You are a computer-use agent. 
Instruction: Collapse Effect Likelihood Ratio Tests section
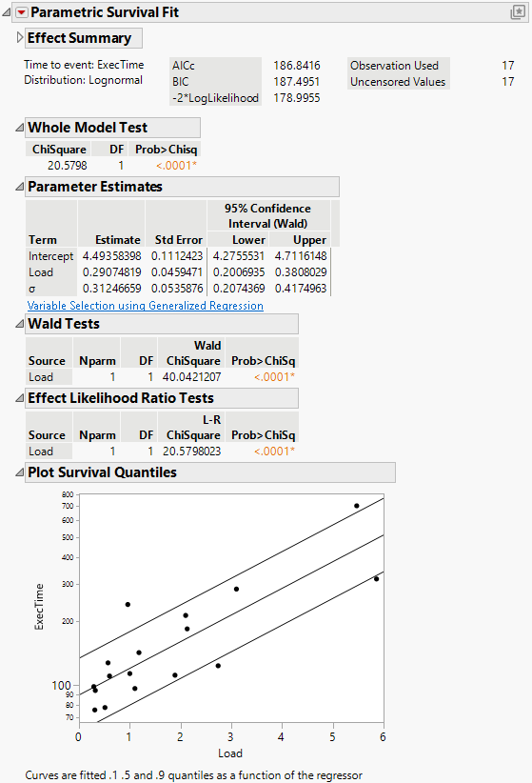[x=19, y=398]
